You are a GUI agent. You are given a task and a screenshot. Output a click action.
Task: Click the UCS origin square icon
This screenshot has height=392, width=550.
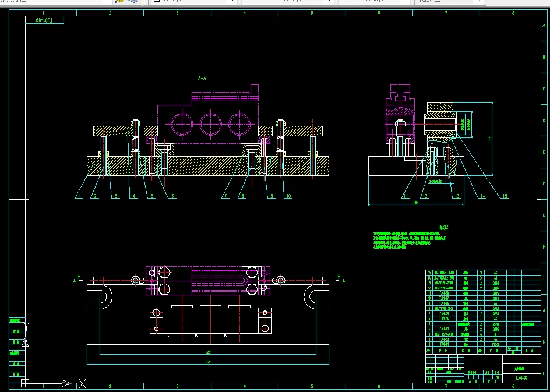click(25, 383)
